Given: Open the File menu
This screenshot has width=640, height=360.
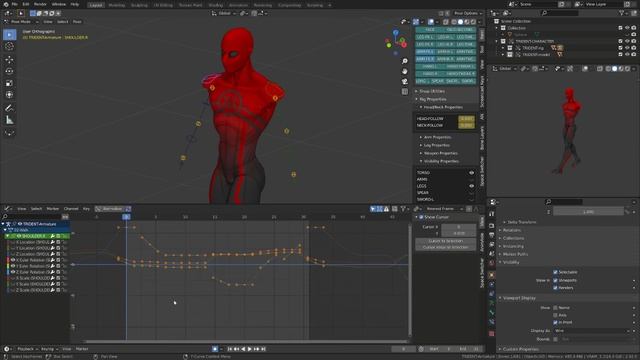Looking at the screenshot, I should [x=15, y=4].
